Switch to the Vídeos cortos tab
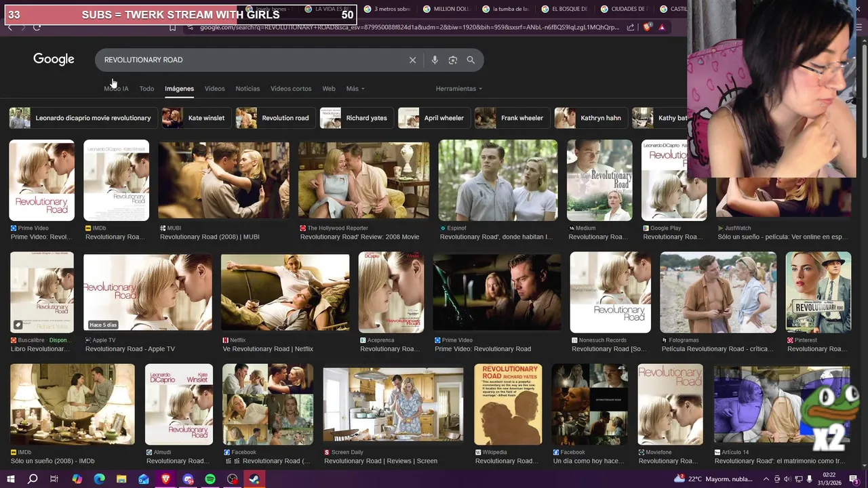The width and height of the screenshot is (868, 488). 291,89
